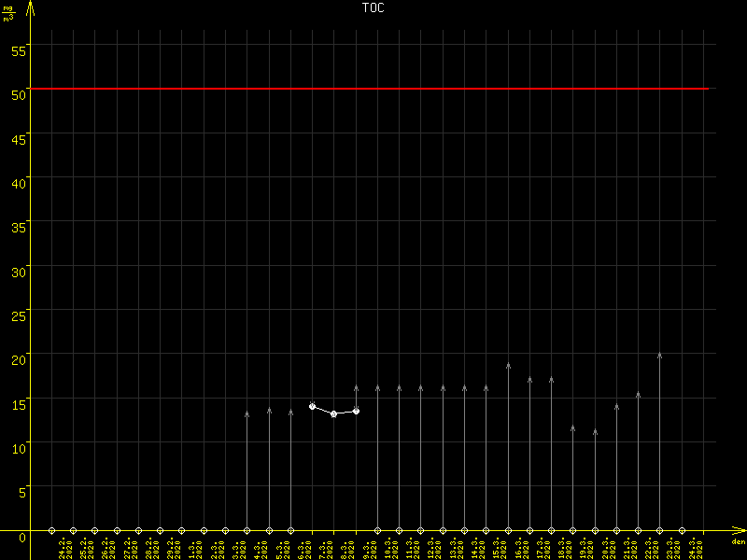The image size is (747, 560).
Task: Click the arrow tip peaking near 19
Action: point(508,365)
